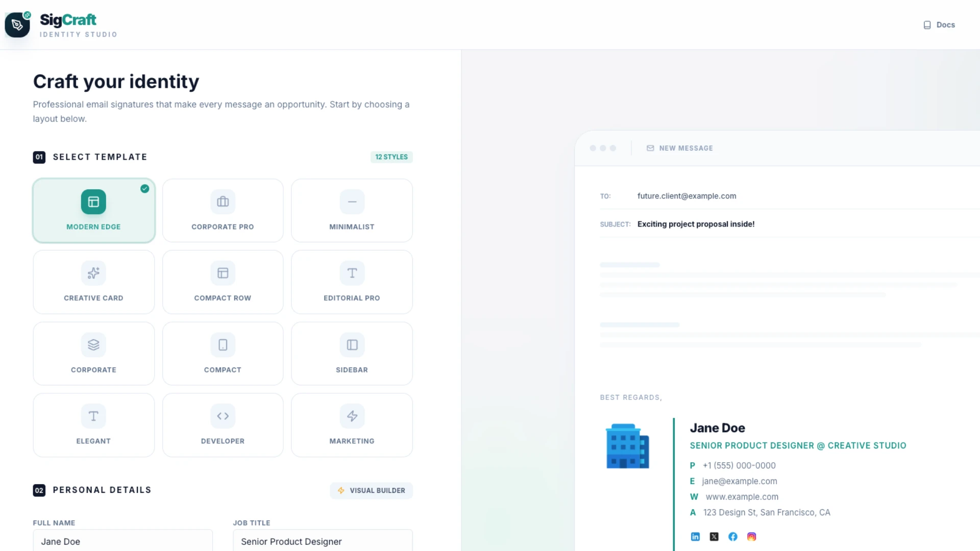This screenshot has height=551, width=980.
Task: Click the Personal Details section heading
Action: (x=102, y=490)
